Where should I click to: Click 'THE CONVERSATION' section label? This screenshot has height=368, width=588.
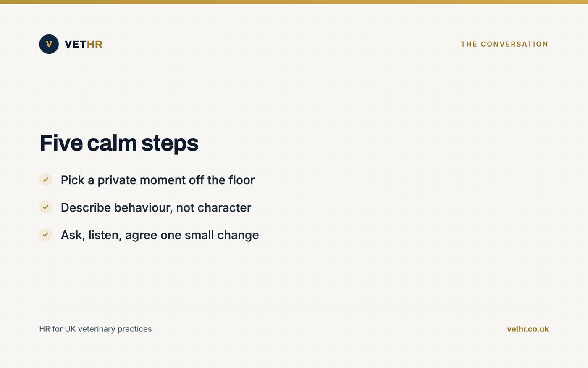[x=504, y=44]
